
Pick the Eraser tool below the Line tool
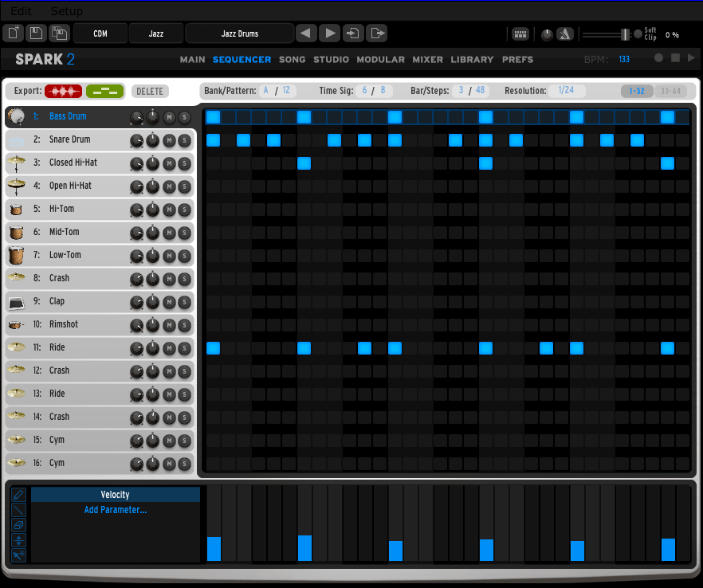pyautogui.click(x=18, y=525)
